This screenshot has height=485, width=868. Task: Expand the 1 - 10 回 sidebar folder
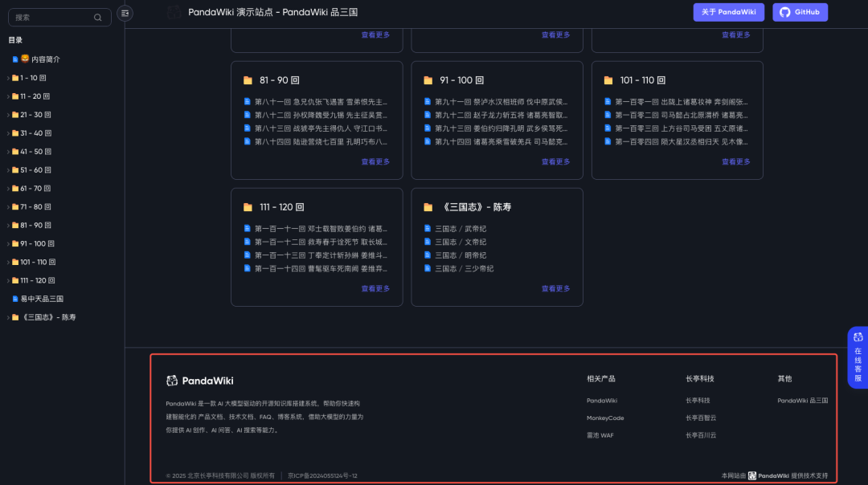click(x=7, y=77)
